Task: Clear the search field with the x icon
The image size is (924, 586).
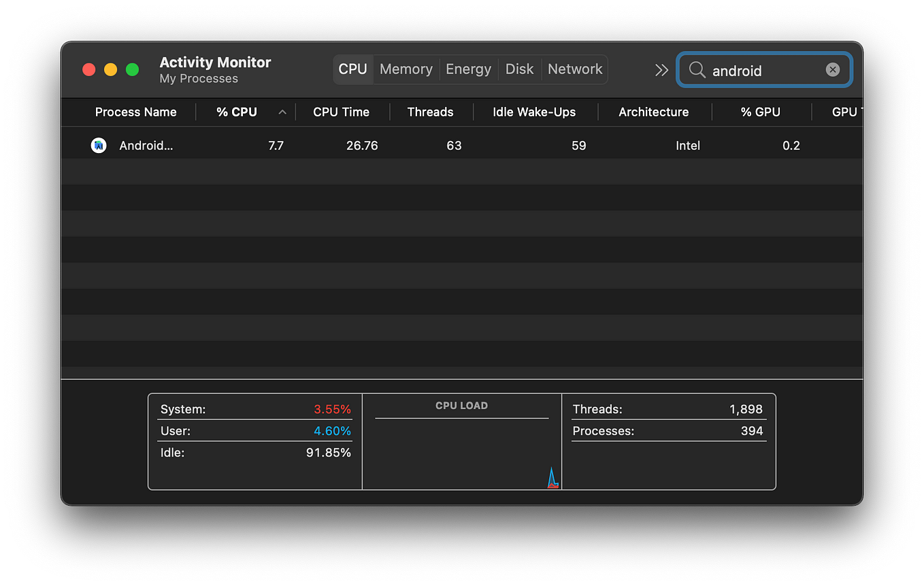Action: click(x=833, y=69)
